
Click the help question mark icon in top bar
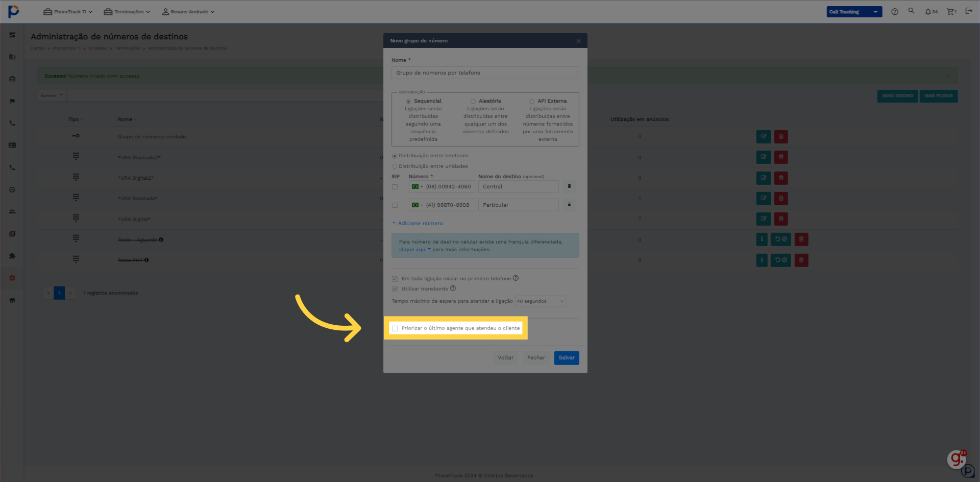pos(895,12)
